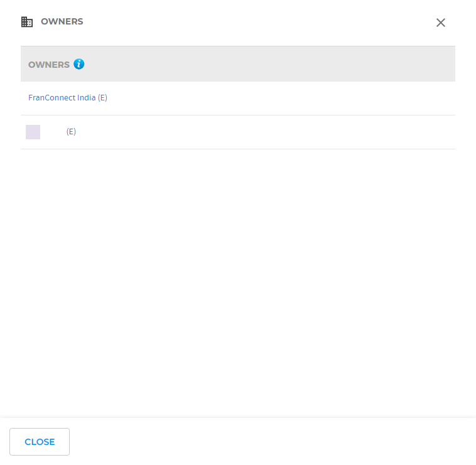Click the OWNERS title text beside the building icon
This screenshot has height=465, width=476.
pyautogui.click(x=62, y=22)
